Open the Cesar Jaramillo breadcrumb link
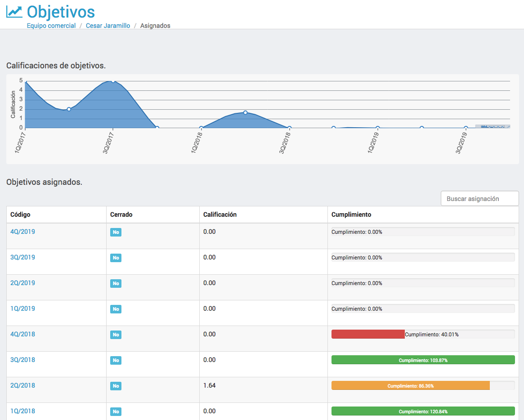Image resolution: width=524 pixels, height=420 pixels. pyautogui.click(x=108, y=26)
